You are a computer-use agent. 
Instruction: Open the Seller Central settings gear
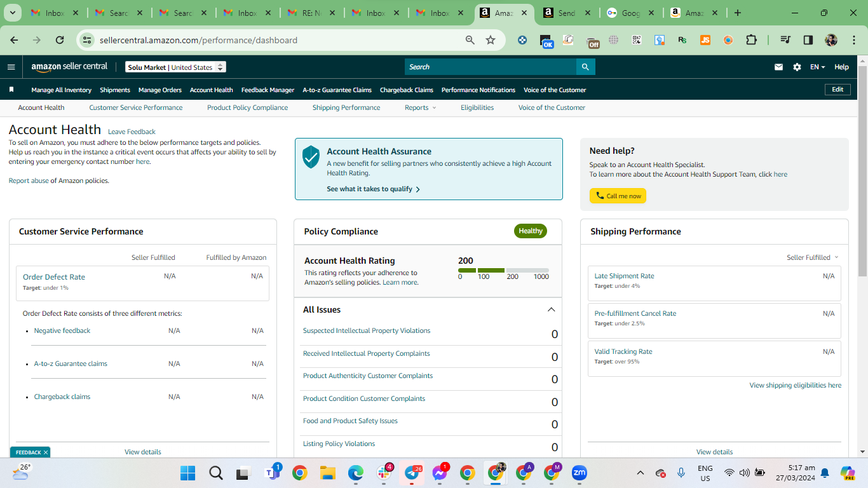pyautogui.click(x=797, y=67)
